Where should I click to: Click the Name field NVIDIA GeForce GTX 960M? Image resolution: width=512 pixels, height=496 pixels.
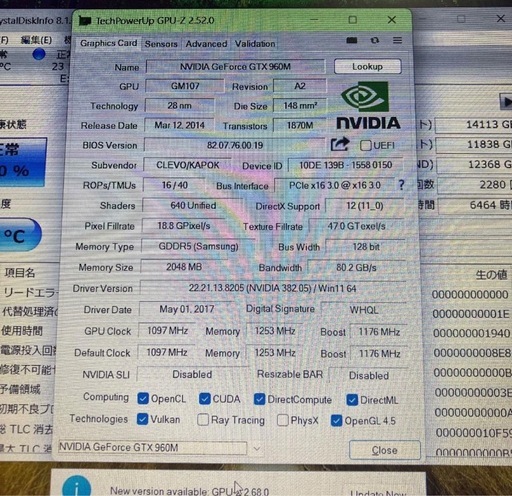[235, 67]
